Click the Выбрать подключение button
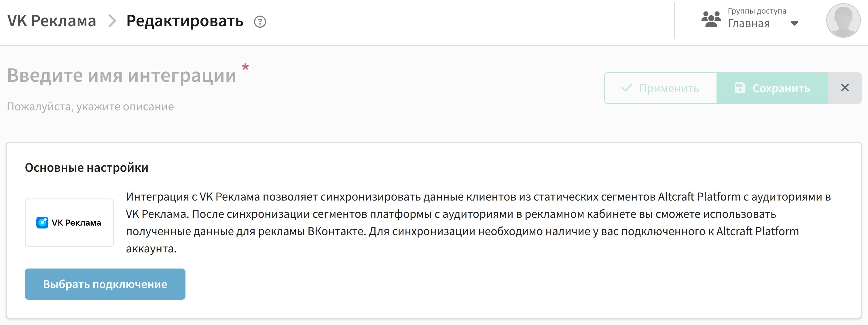The height and width of the screenshot is (325, 868). tap(105, 284)
